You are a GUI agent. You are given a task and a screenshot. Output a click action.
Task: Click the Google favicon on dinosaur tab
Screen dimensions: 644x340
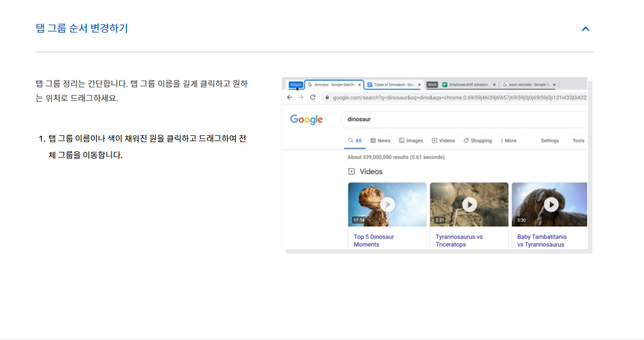310,85
